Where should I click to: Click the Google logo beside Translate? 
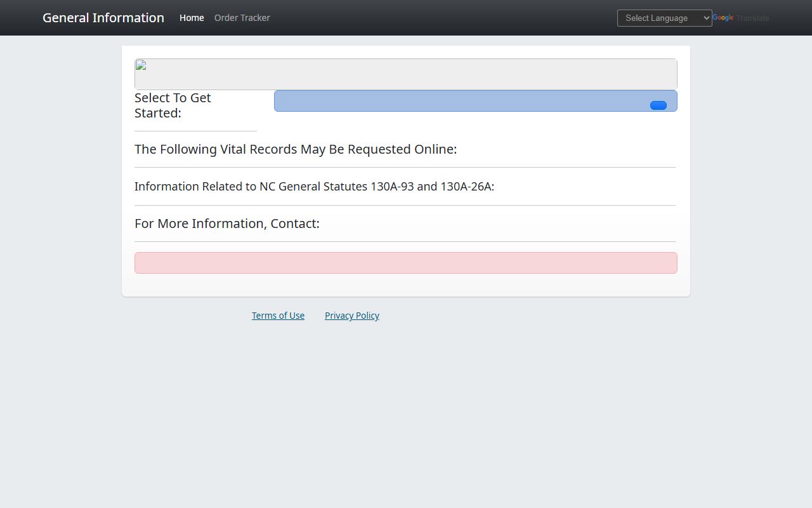723,18
